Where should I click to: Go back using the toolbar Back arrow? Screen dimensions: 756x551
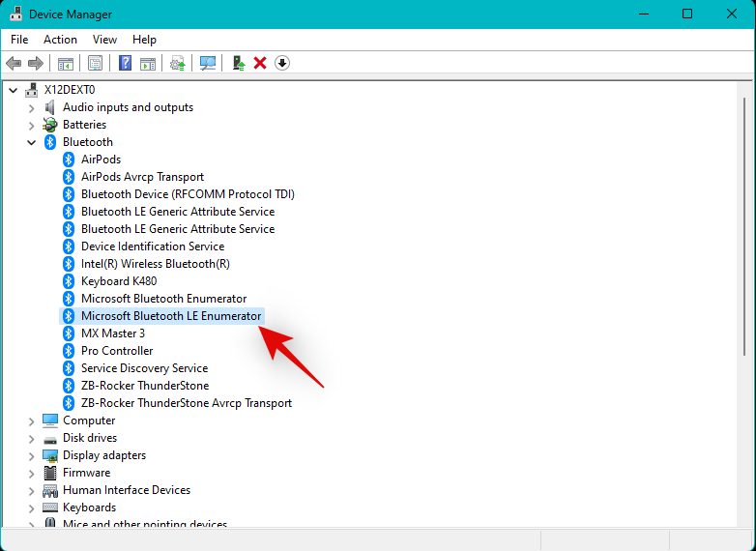tap(14, 63)
